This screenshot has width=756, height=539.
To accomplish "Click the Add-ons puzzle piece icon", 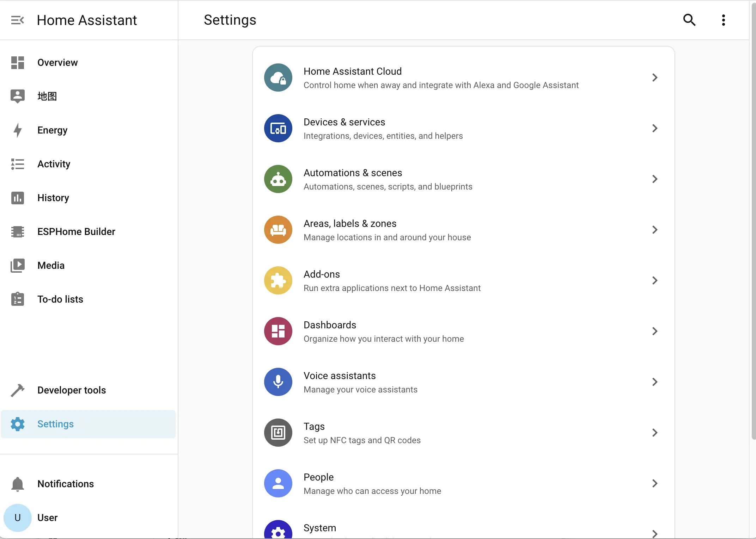I will point(278,280).
